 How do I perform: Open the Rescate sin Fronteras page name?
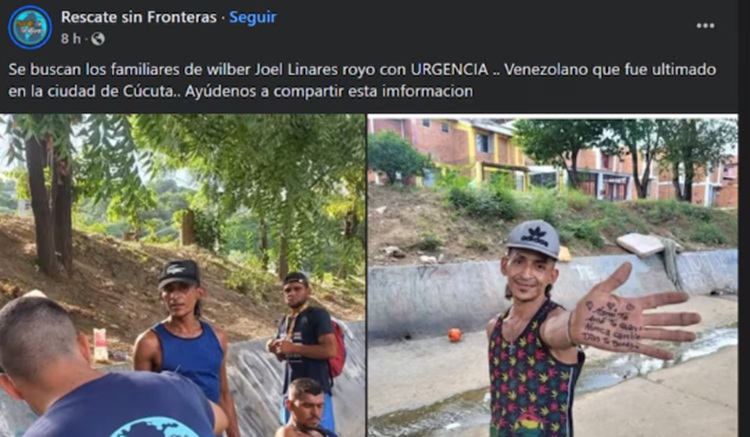[x=139, y=17]
